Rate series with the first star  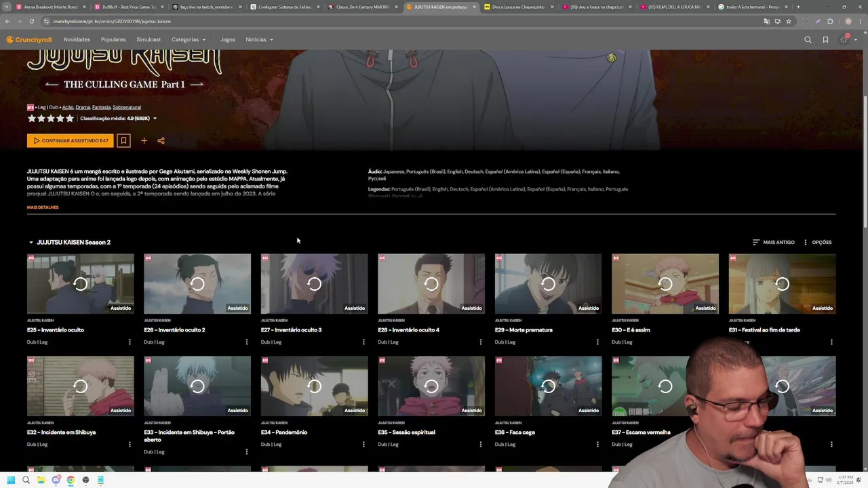coord(31,119)
